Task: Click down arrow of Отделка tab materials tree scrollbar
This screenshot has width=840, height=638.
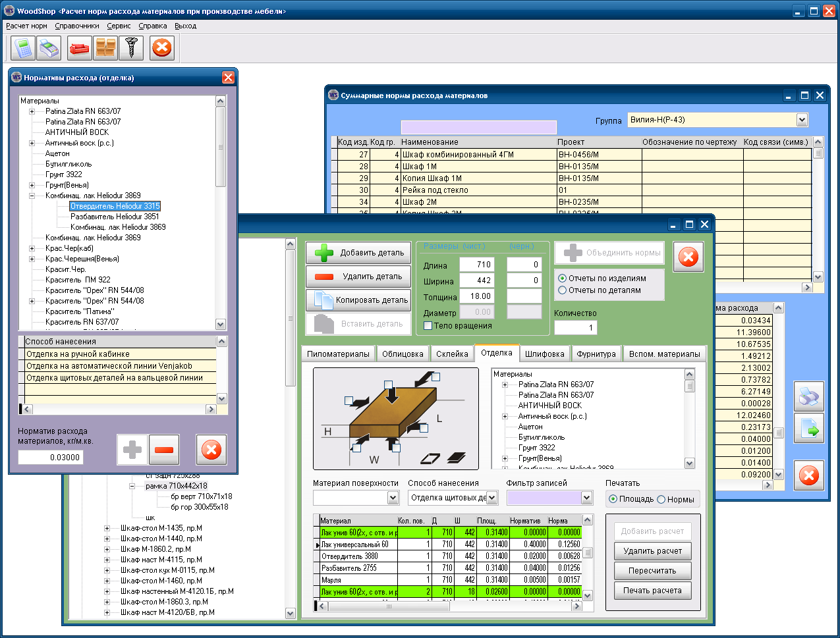Action: (x=690, y=464)
